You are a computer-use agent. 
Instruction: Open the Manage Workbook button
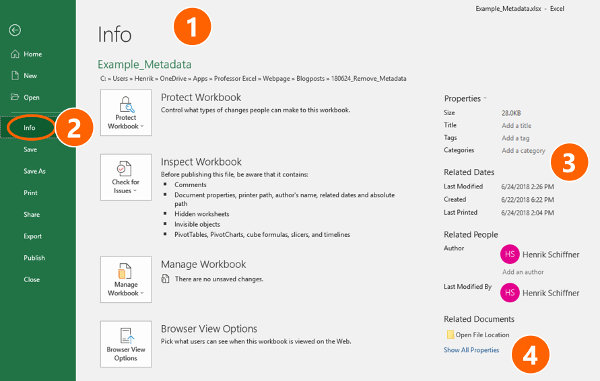(x=126, y=280)
